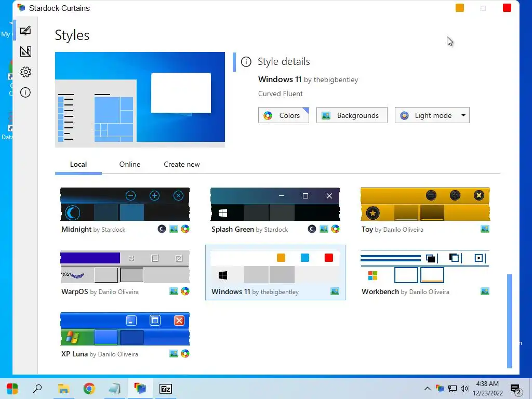Click Midnight's dark mode moon icon
Image resolution: width=532 pixels, height=399 pixels.
[x=162, y=229]
